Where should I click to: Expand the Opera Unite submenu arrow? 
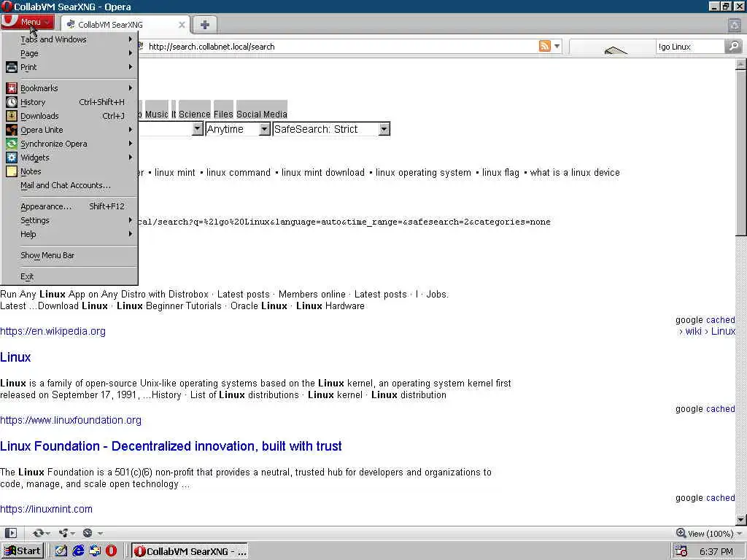click(130, 130)
